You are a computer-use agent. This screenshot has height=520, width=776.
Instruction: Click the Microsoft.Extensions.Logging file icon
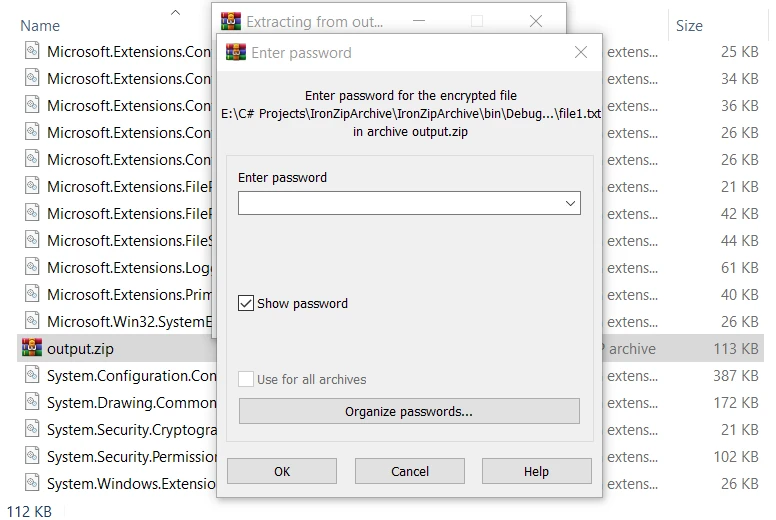pyautogui.click(x=32, y=268)
